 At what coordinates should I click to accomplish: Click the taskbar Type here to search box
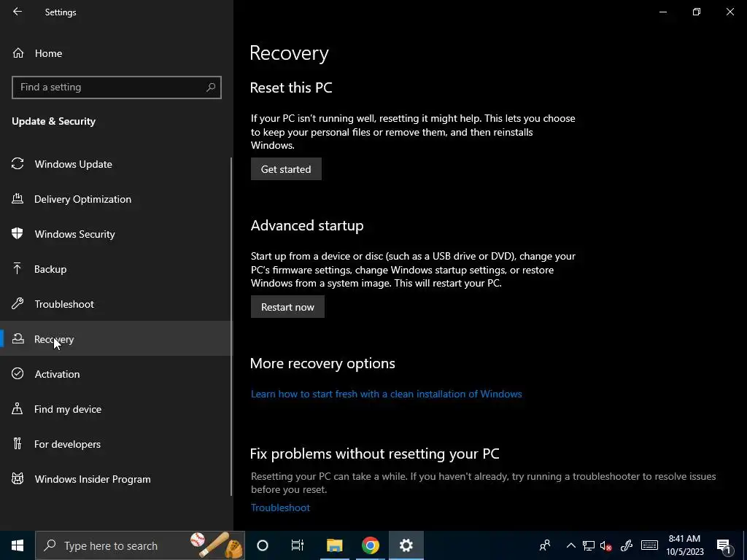[140, 545]
